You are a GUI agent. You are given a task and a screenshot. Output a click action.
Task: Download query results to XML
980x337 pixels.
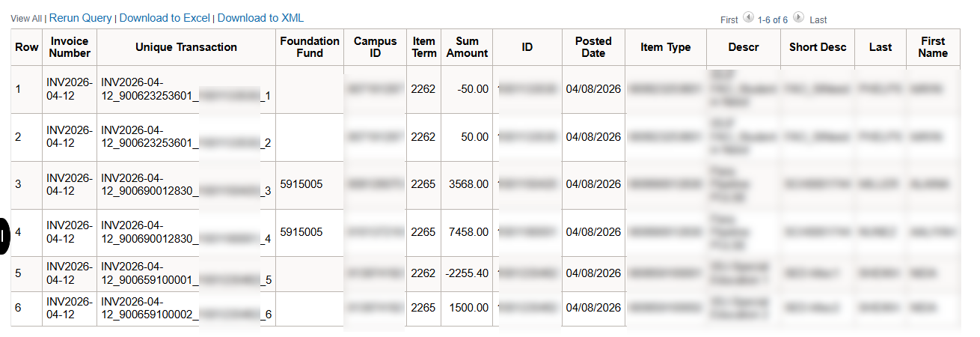[x=260, y=18]
